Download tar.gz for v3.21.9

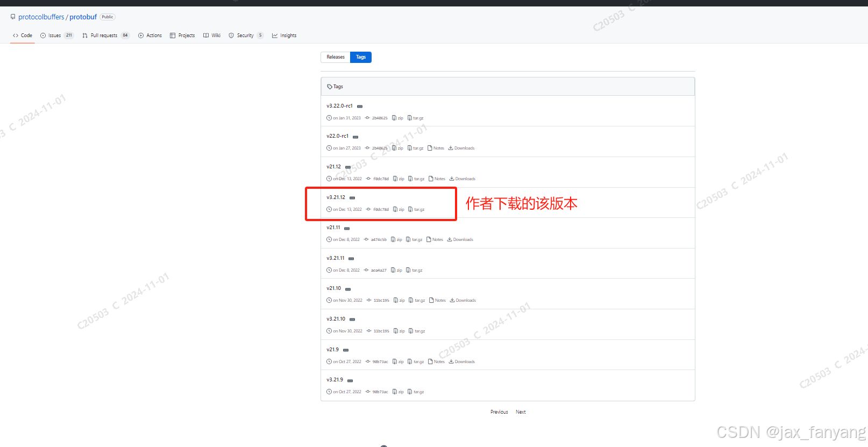[x=416, y=392]
